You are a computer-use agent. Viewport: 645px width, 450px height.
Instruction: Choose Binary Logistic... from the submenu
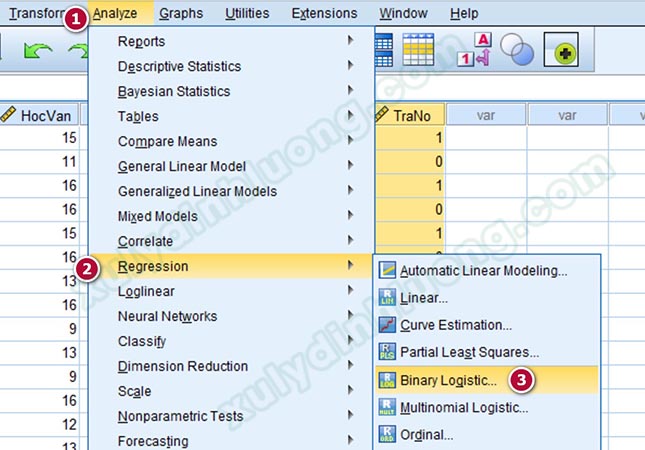pyautogui.click(x=487, y=380)
